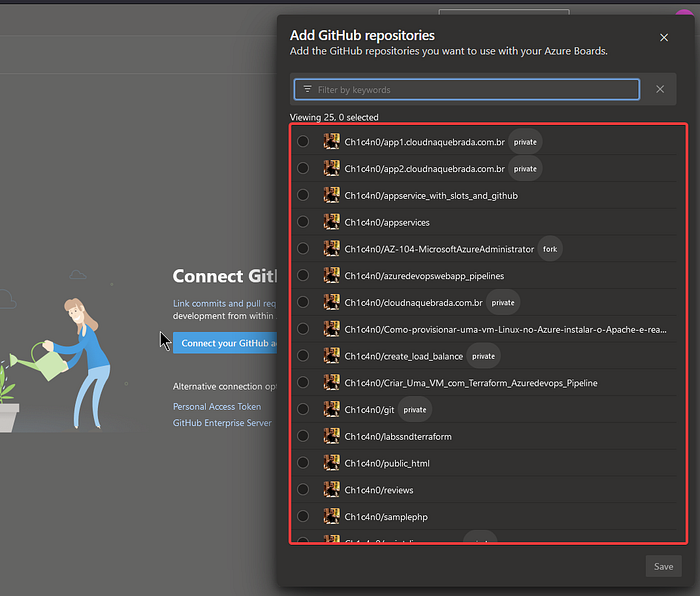
Task: Click avatar icon beside Como-provisionar-uma-vm-Linux row
Action: pyautogui.click(x=331, y=329)
